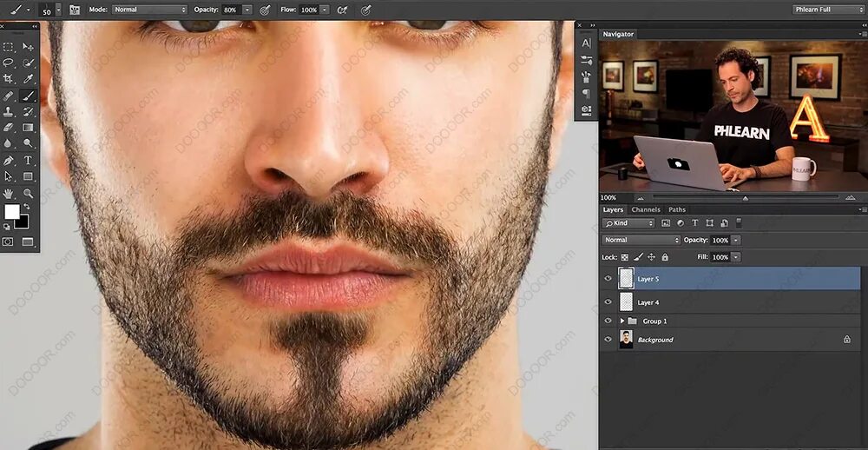Select the Gradient tool
Viewport: 868px width, 450px height.
click(x=28, y=128)
